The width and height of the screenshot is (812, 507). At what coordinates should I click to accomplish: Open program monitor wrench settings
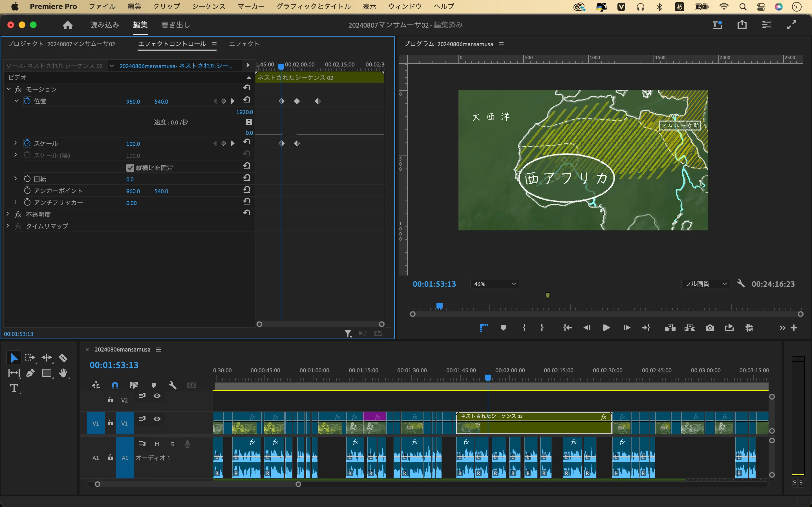pyautogui.click(x=741, y=284)
